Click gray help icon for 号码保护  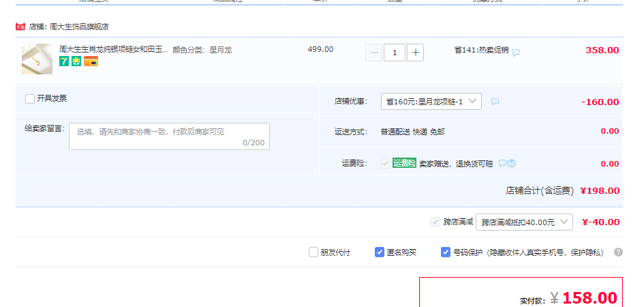[x=619, y=252]
